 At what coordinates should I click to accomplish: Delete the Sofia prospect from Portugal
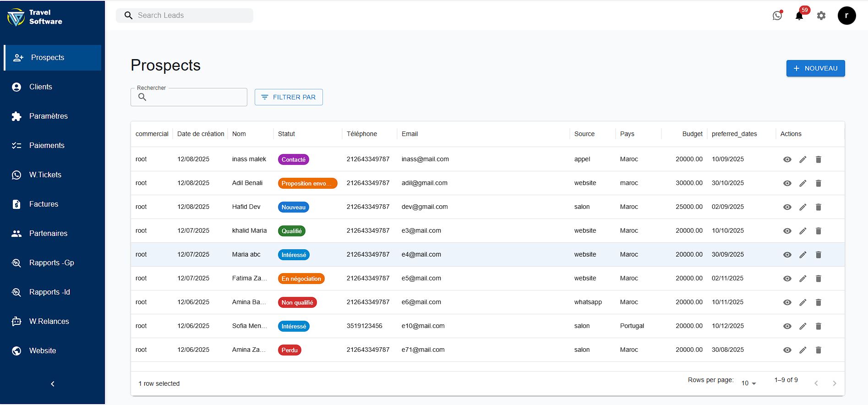pos(819,326)
